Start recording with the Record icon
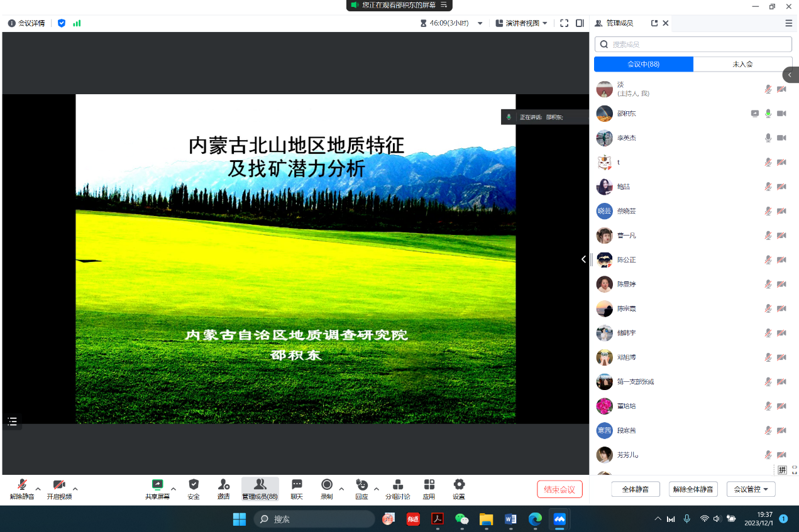799x532 pixels. 327,486
